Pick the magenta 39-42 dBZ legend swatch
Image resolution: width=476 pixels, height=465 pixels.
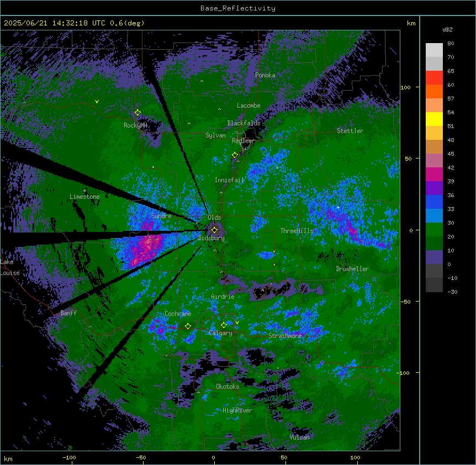coord(434,174)
